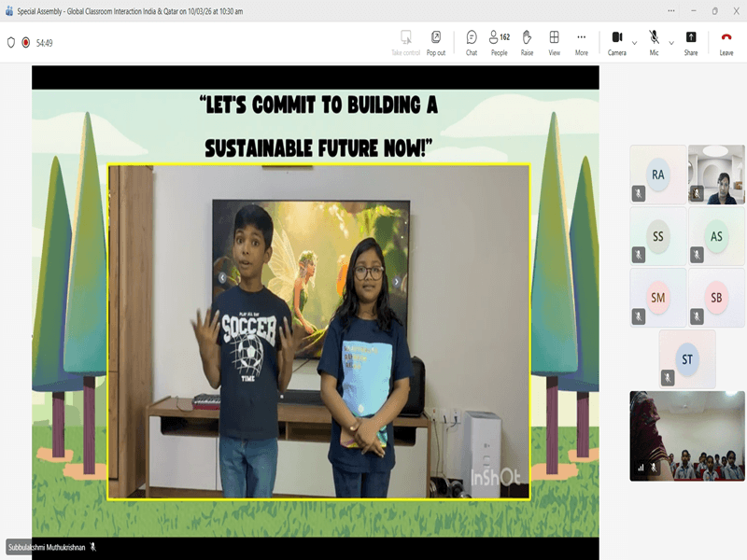
Task: Expand the Mic options dropdown arrow
Action: click(x=671, y=42)
